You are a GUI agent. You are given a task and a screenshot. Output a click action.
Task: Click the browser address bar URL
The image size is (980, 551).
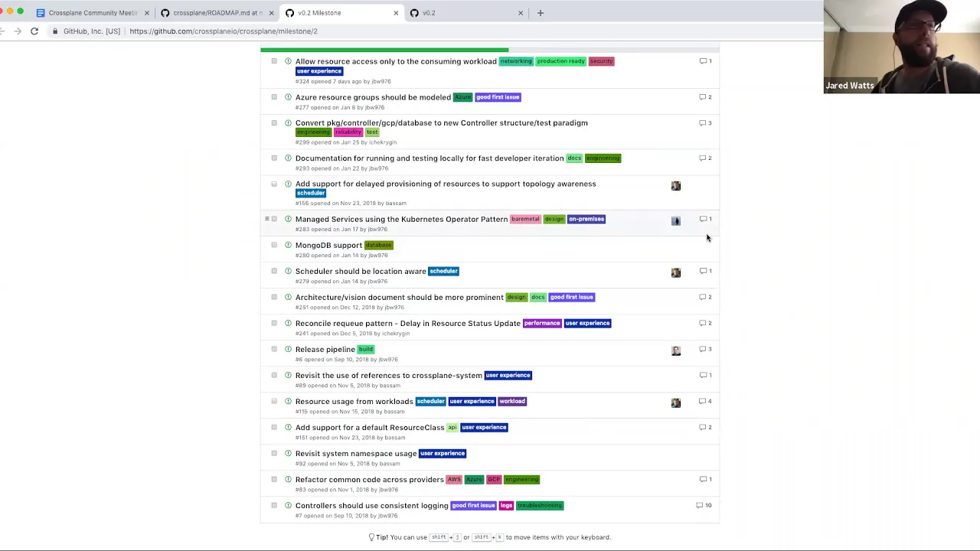coord(224,31)
